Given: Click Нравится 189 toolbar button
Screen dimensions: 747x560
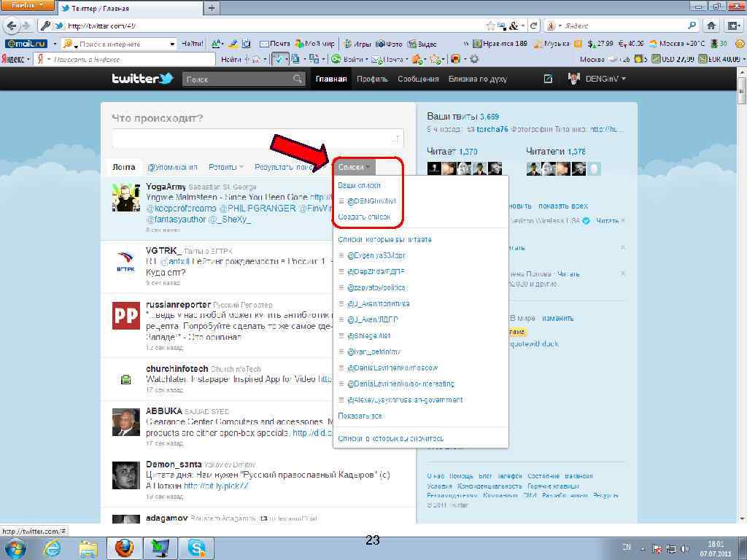Looking at the screenshot, I should tap(500, 44).
